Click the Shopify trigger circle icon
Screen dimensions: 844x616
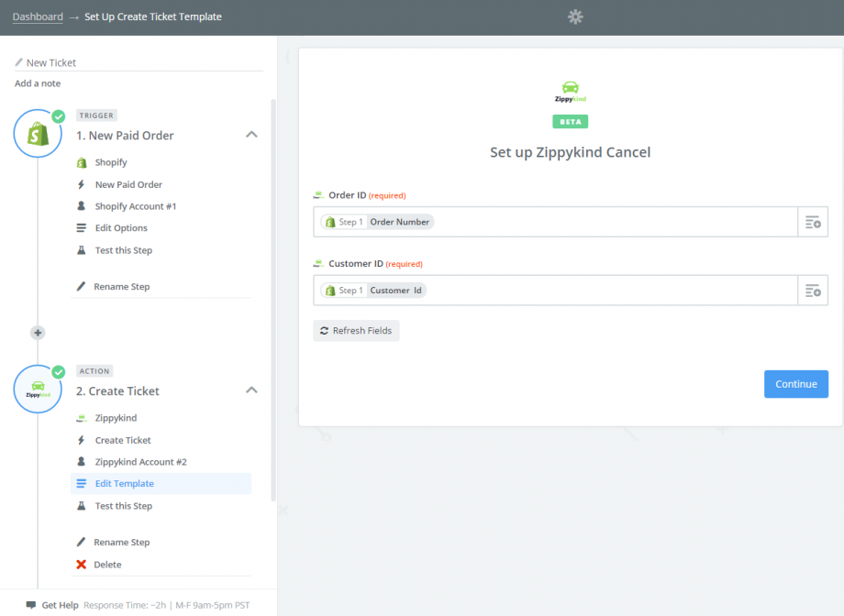click(38, 134)
